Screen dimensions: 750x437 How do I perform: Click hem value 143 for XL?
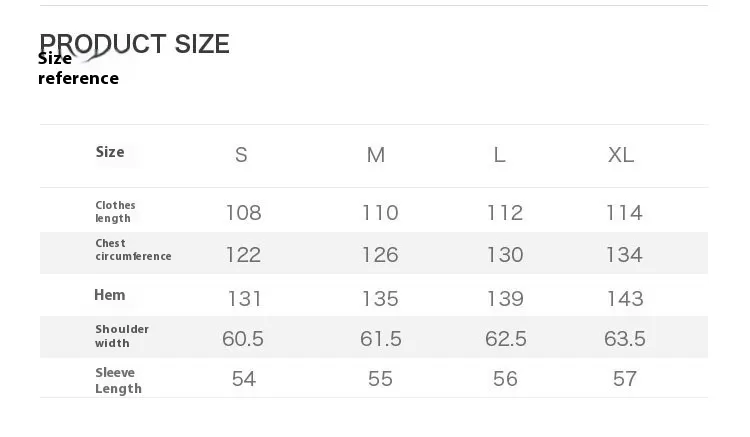[x=624, y=299]
